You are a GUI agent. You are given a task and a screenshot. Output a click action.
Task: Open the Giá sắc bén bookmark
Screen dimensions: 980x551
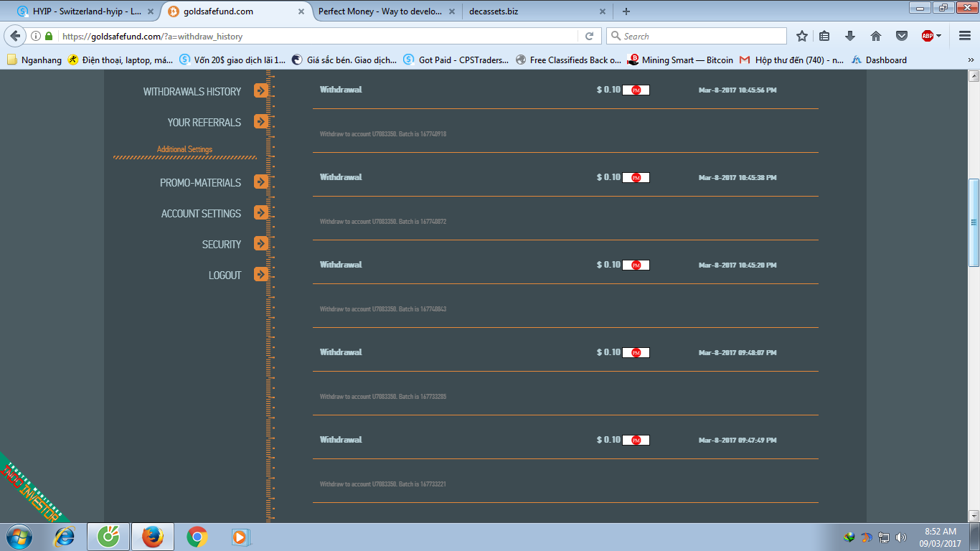coord(344,60)
